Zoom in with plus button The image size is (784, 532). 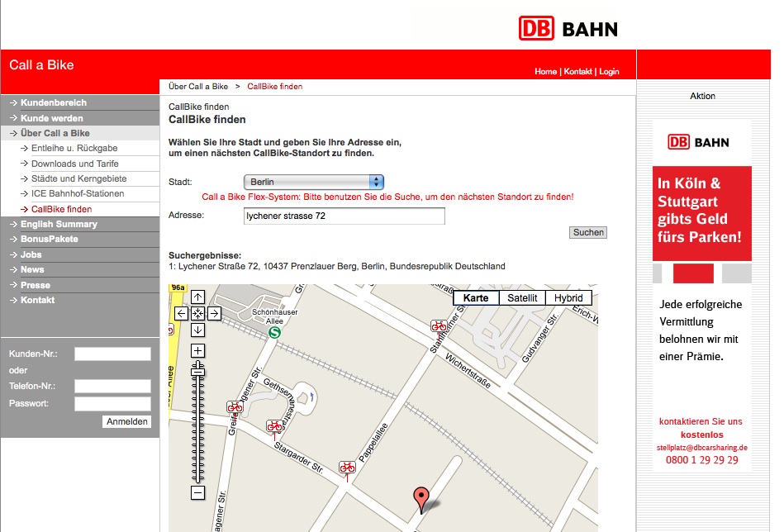[x=198, y=351]
